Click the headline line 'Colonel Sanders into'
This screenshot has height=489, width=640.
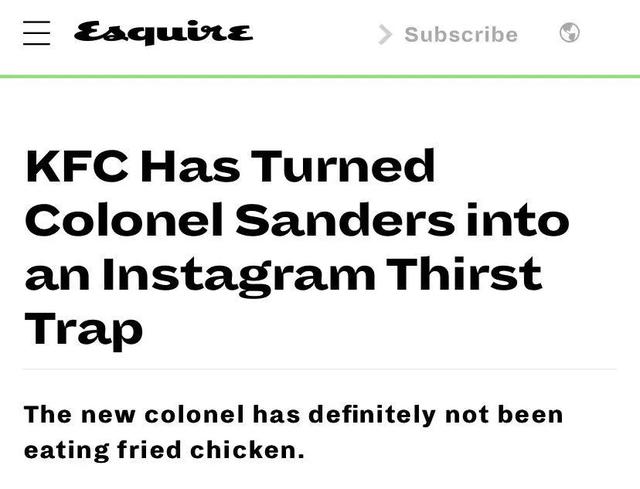pyautogui.click(x=296, y=220)
